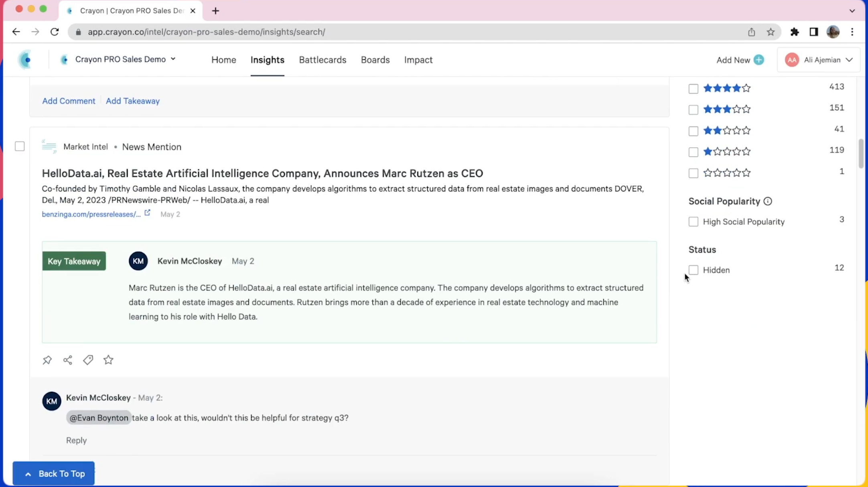Click the AA user avatar
Image resolution: width=868 pixels, height=487 pixels.
[792, 60]
